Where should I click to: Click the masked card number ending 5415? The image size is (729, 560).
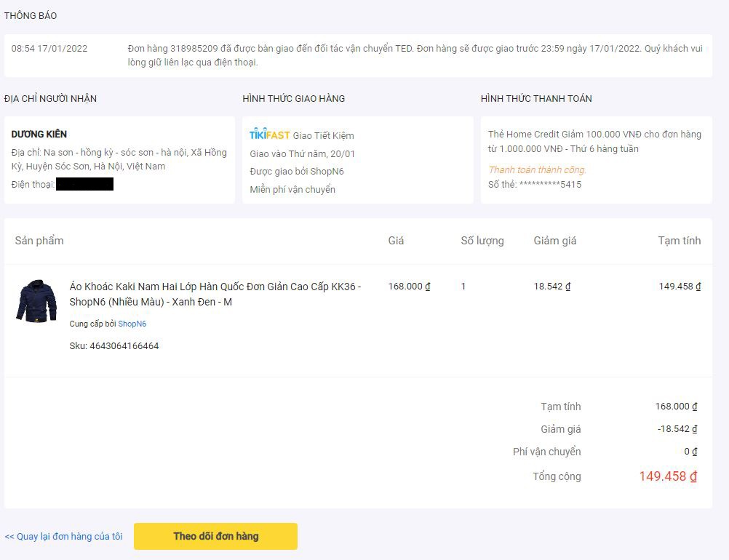534,185
